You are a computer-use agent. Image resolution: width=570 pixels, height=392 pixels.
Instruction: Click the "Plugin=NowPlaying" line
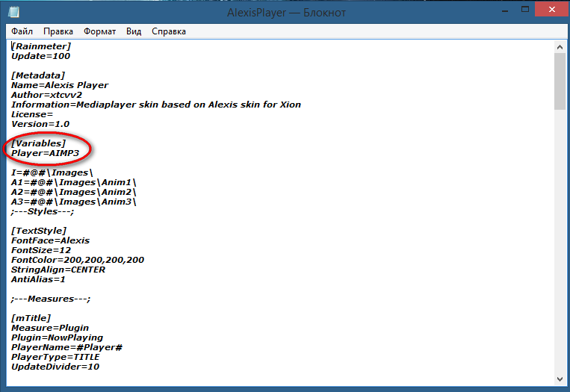point(57,338)
